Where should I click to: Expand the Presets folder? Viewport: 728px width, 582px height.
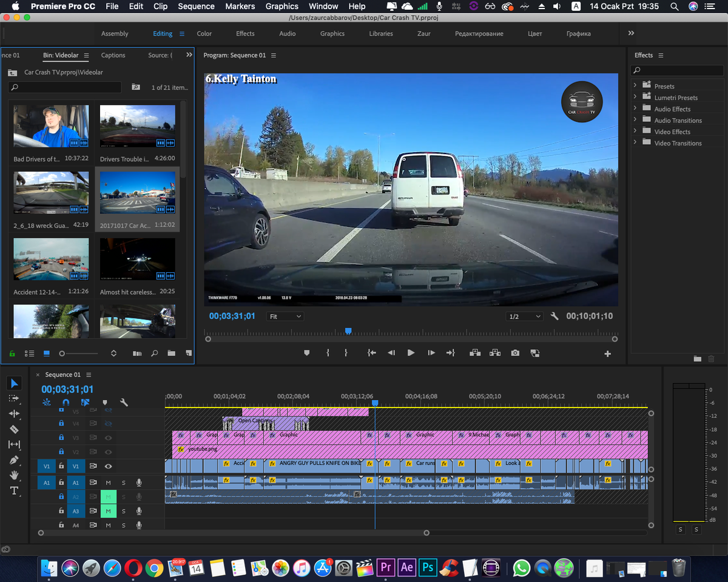(x=635, y=85)
